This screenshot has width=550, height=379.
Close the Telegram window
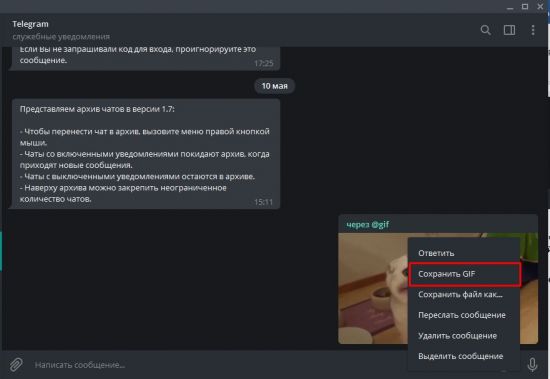[x=540, y=6]
